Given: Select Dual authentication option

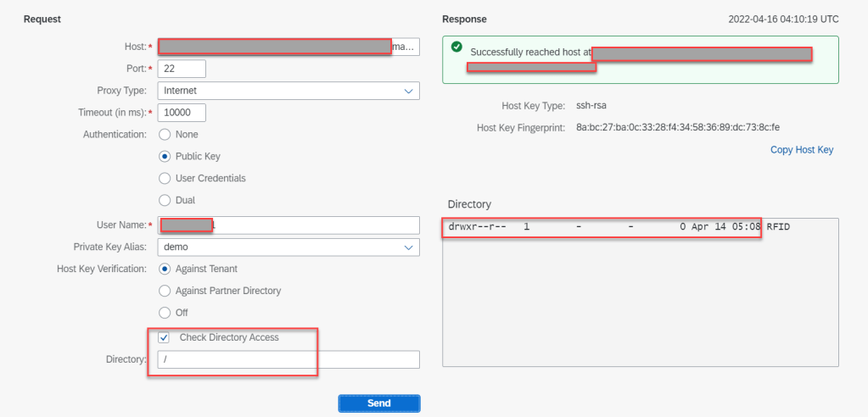Looking at the screenshot, I should point(165,200).
